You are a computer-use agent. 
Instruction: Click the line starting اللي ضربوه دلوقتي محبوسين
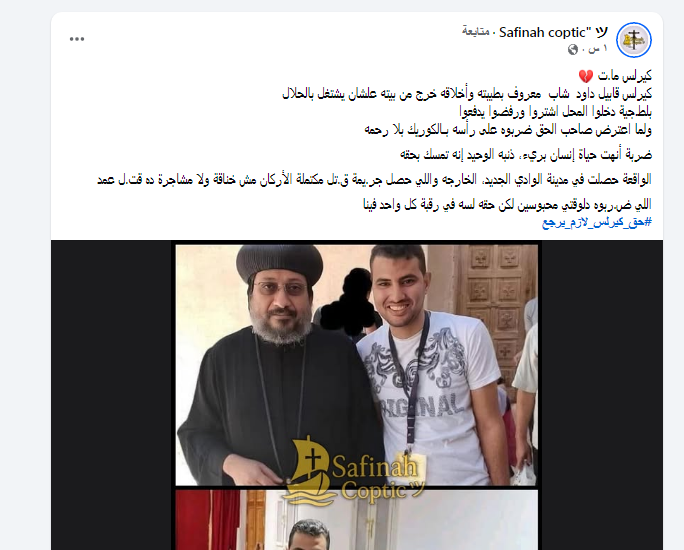pyautogui.click(x=507, y=204)
